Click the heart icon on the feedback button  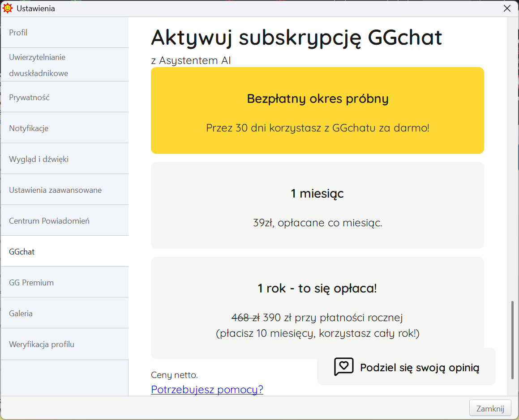coord(343,367)
